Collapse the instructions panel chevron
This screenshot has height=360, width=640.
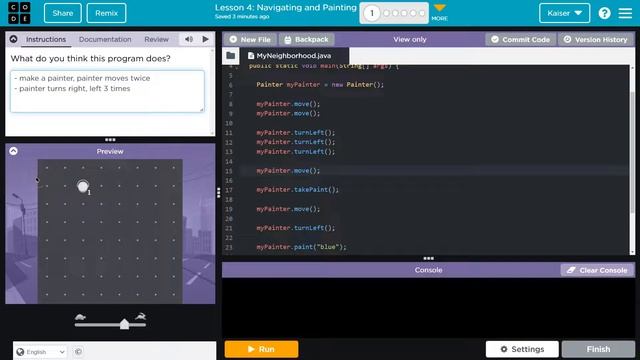coord(13,39)
